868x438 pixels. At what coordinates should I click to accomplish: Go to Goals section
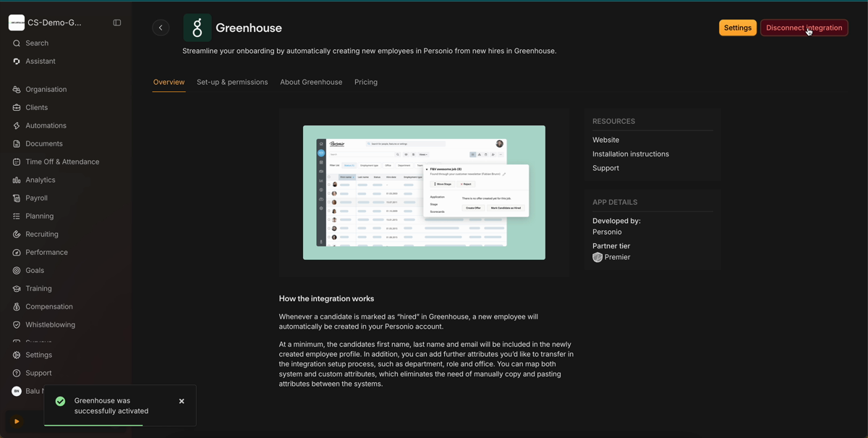coord(35,271)
